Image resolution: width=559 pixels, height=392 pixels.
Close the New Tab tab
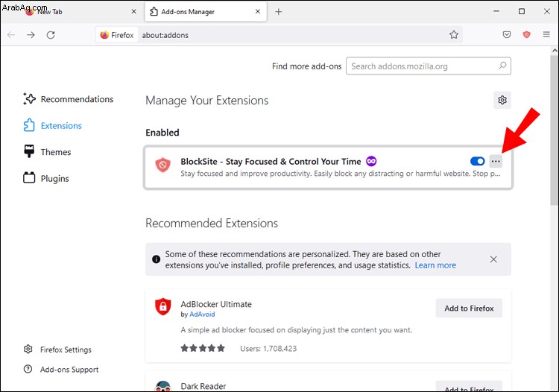[x=133, y=11]
